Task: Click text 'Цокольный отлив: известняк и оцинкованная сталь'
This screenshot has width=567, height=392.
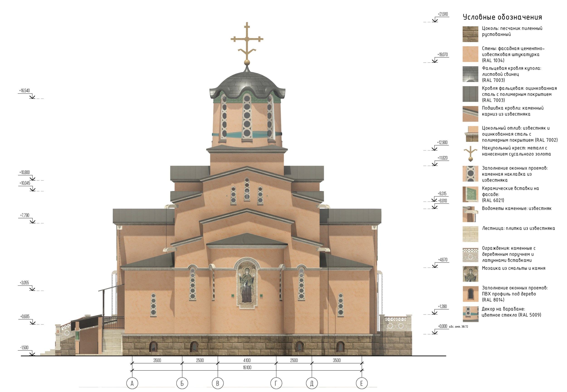Action: [515, 131]
